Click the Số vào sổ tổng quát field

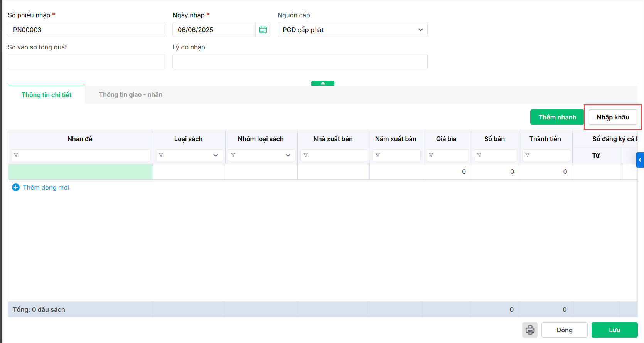point(86,62)
